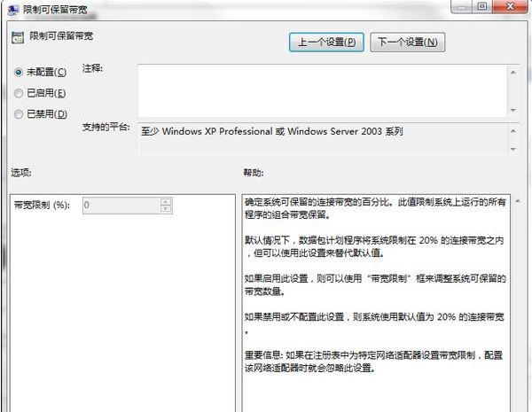Click the help paragraph starting 默认情况下
532x412 pixels.
pos(374,246)
